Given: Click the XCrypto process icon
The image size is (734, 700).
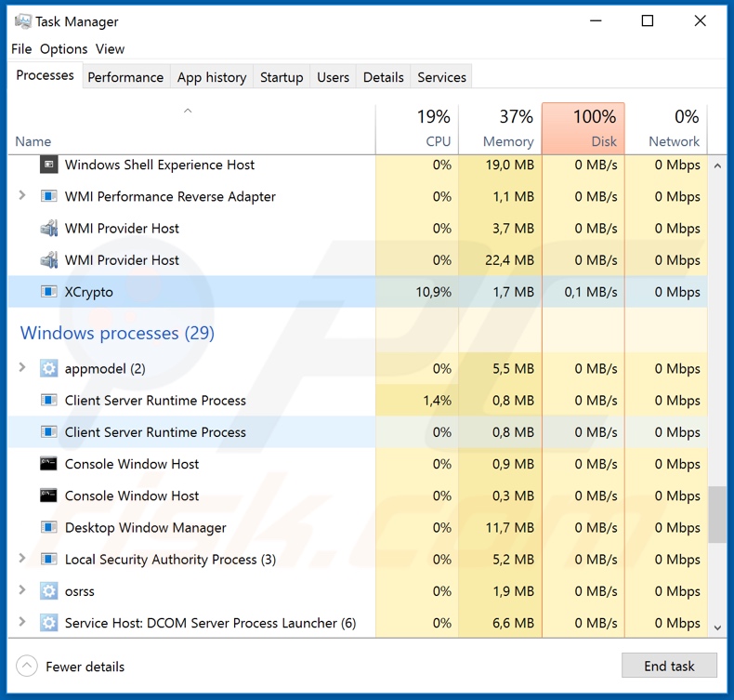Looking at the screenshot, I should pyautogui.click(x=49, y=292).
